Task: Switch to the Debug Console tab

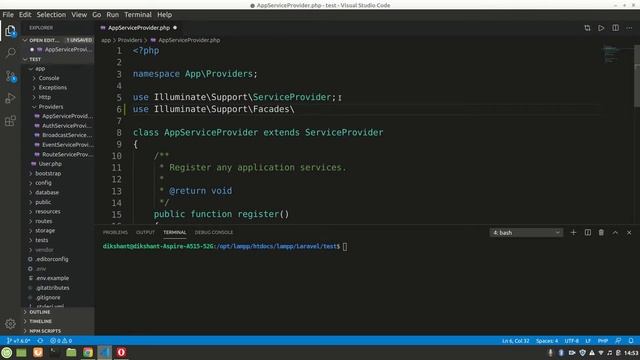Action: click(214, 232)
